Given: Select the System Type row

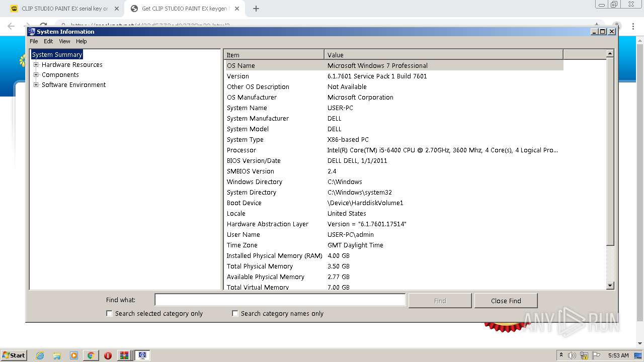Looking at the screenshot, I should pyautogui.click(x=394, y=139).
